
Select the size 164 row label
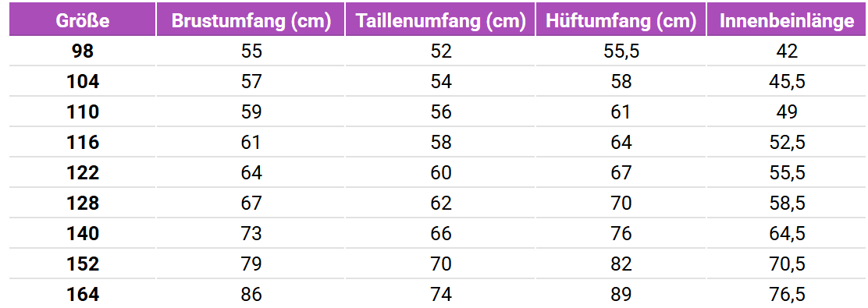point(83,294)
